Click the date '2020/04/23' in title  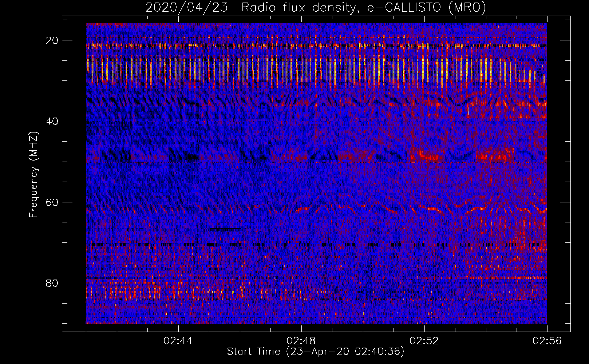187,7
